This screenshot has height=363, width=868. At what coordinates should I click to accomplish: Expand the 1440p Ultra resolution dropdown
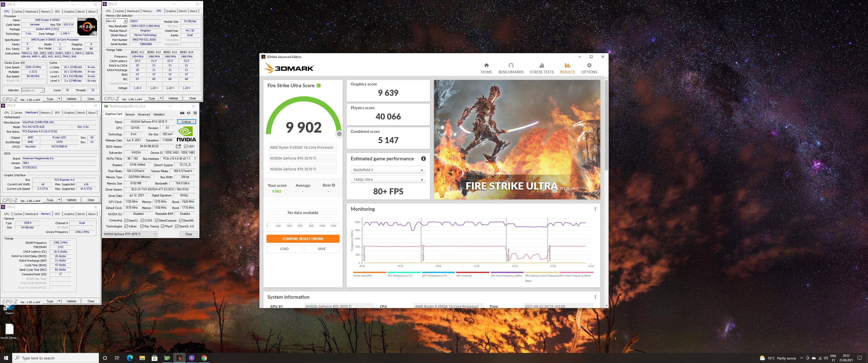(388, 179)
